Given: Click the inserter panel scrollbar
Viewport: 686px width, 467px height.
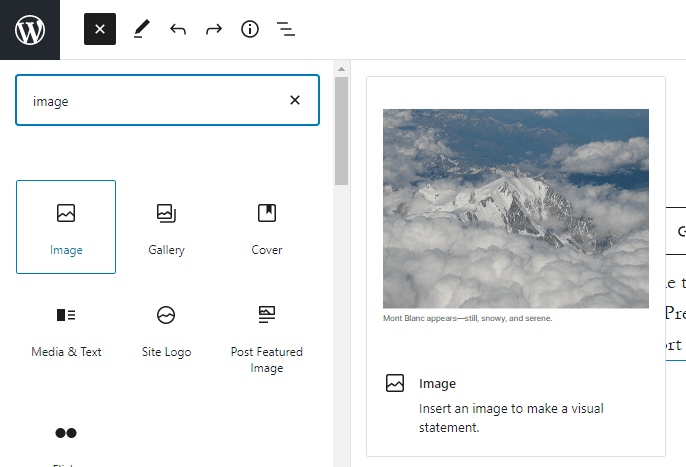Looking at the screenshot, I should click(x=341, y=130).
